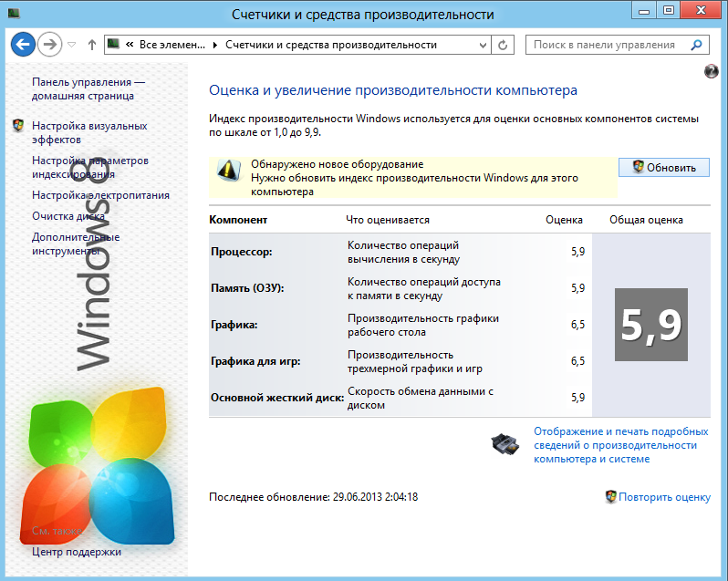Open 'Настройка визуальных эффектов' link

[89, 133]
